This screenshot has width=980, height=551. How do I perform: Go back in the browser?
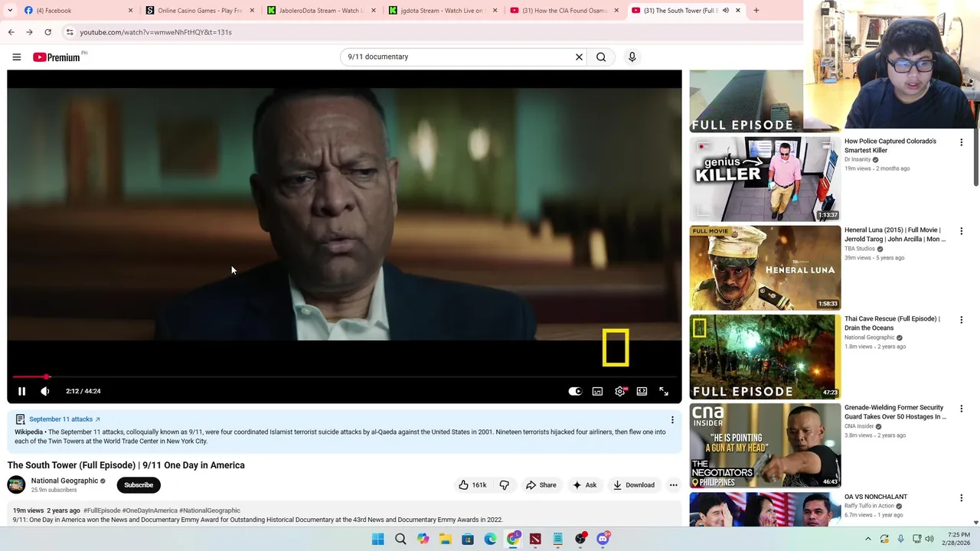pos(11,32)
